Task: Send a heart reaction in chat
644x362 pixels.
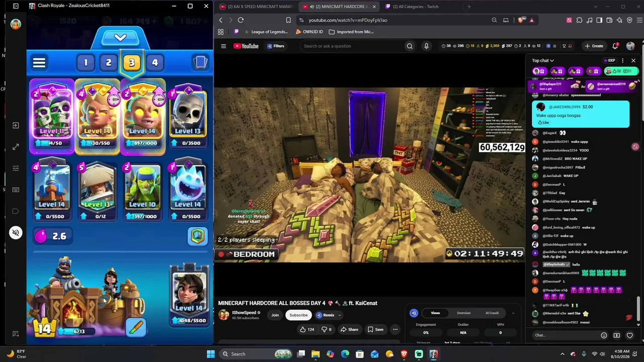Action: [629, 335]
